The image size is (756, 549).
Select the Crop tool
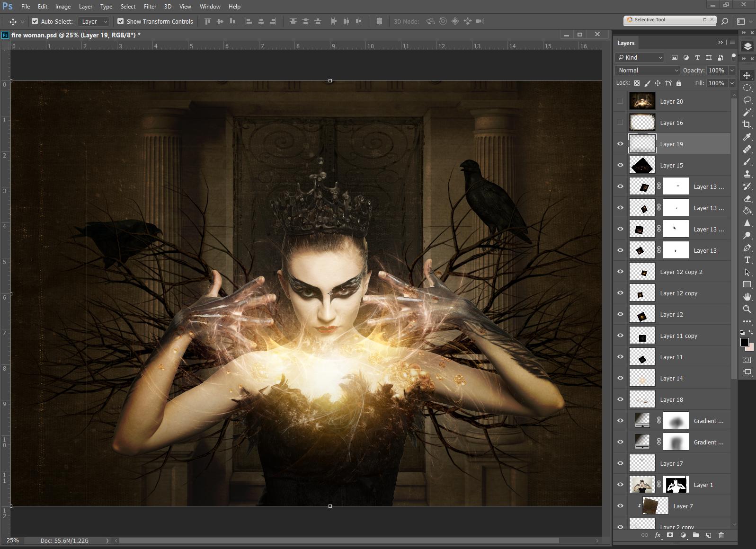[747, 124]
